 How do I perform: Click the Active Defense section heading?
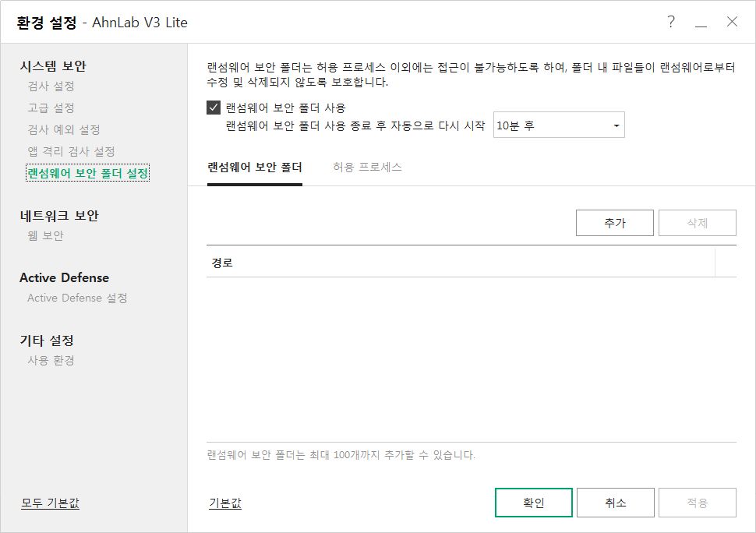[x=64, y=277]
